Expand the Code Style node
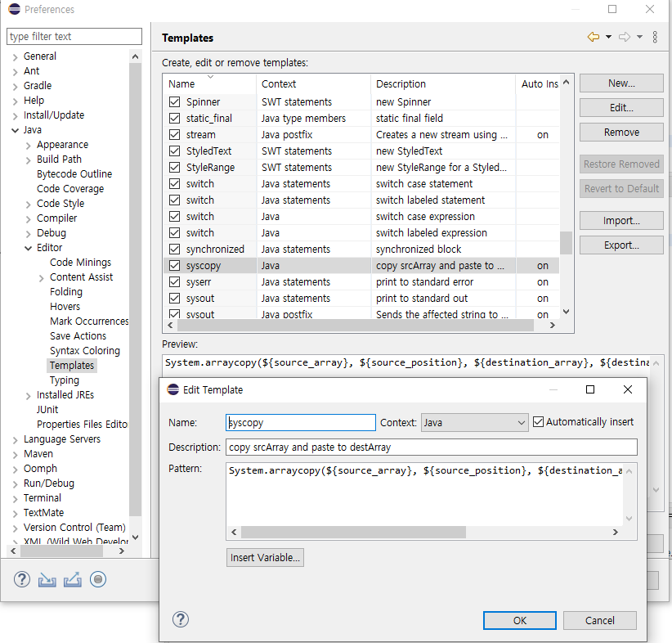 pyautogui.click(x=29, y=205)
